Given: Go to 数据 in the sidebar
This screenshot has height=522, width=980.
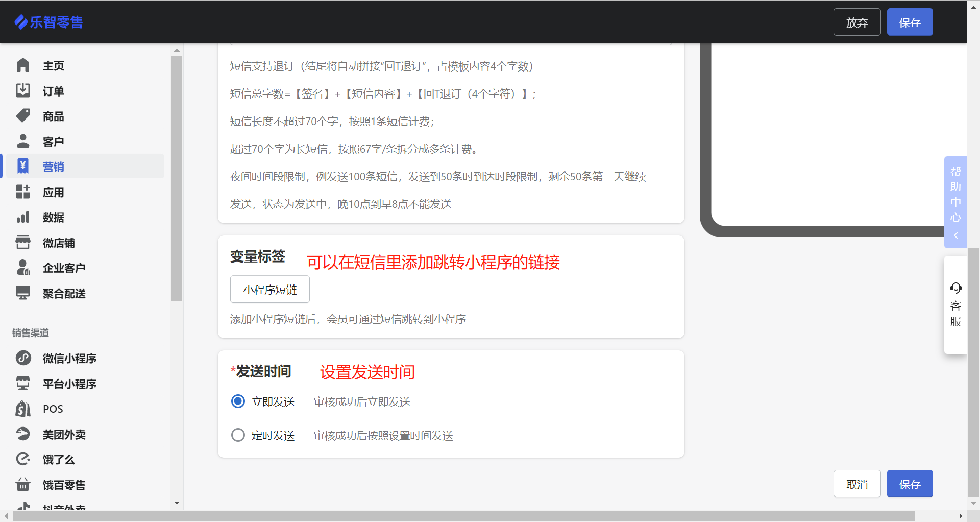Looking at the screenshot, I should (x=54, y=218).
